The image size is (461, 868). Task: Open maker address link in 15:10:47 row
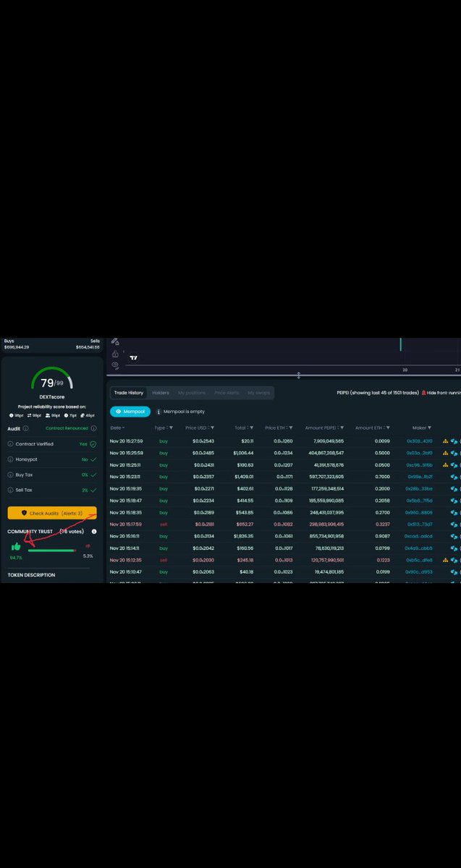click(x=419, y=572)
